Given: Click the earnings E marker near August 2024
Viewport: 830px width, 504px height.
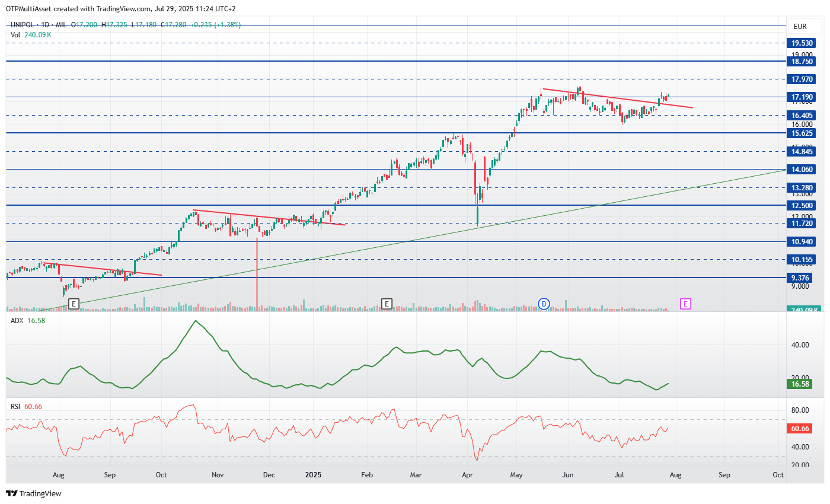Looking at the screenshot, I should 74,304.
